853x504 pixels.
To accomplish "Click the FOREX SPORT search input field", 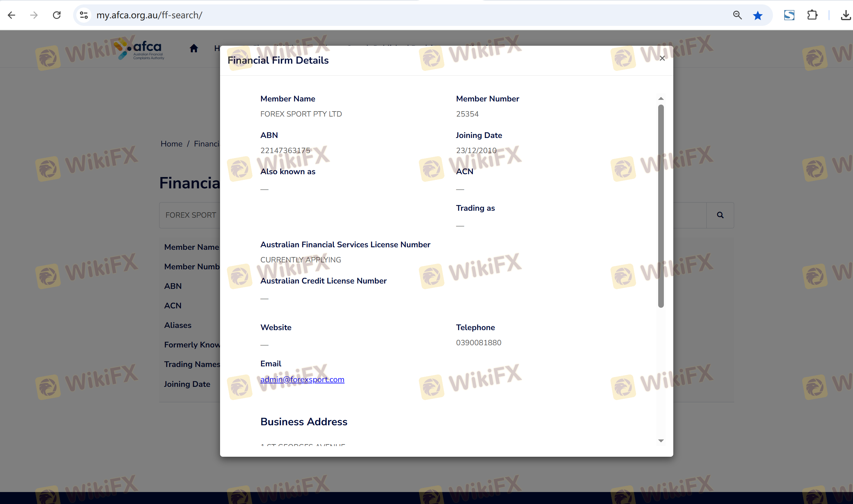I will 190,215.
